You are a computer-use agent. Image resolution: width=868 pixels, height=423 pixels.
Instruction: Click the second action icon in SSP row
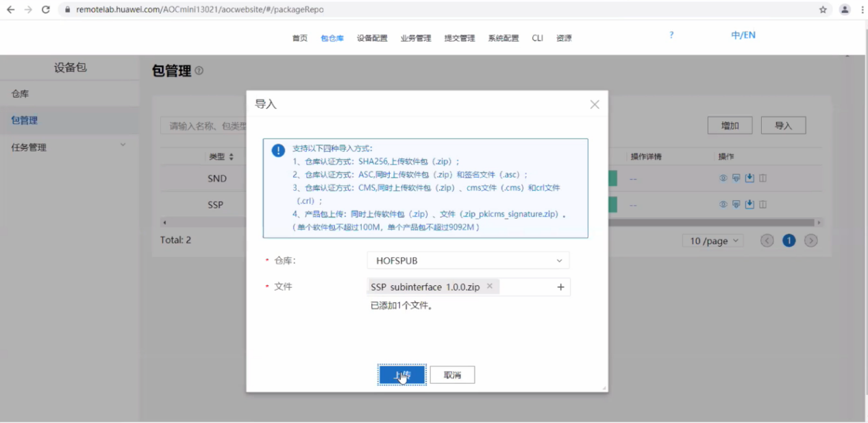coord(736,204)
